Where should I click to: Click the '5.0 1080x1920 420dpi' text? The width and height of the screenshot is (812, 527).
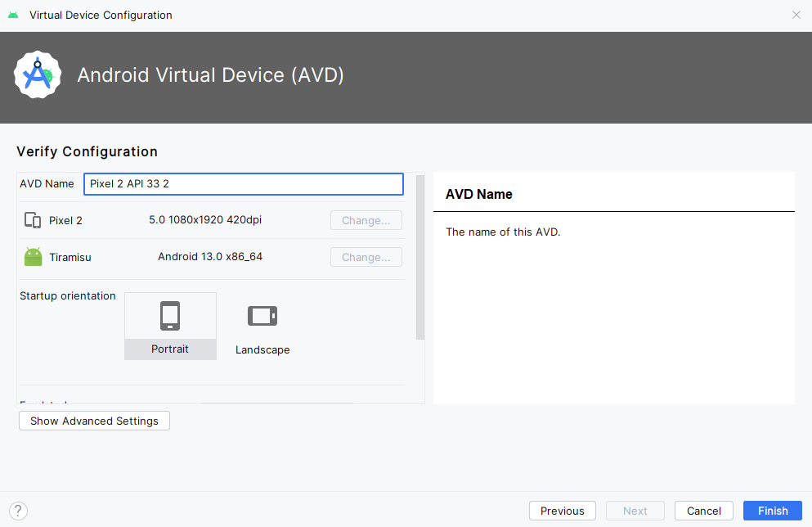coord(205,219)
